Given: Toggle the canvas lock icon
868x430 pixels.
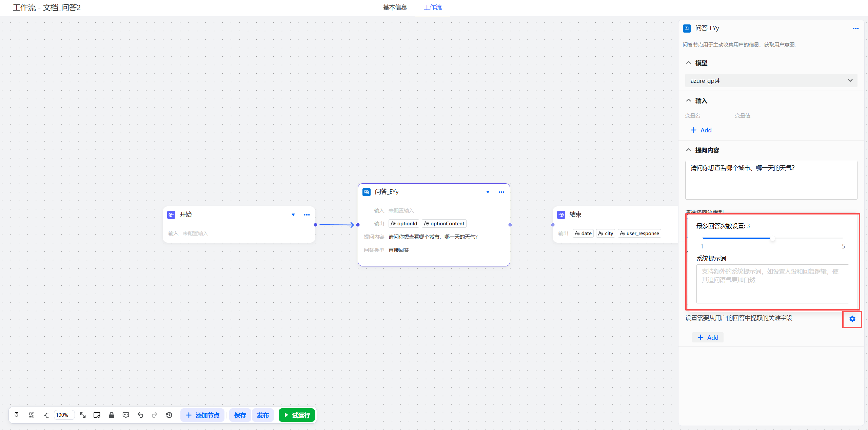Looking at the screenshot, I should point(112,415).
